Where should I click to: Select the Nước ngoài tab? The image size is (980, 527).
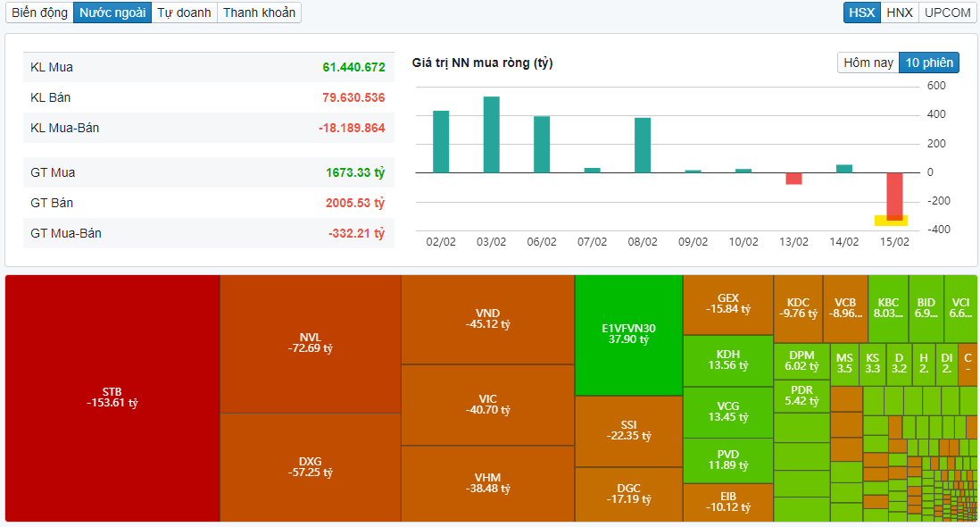point(112,13)
